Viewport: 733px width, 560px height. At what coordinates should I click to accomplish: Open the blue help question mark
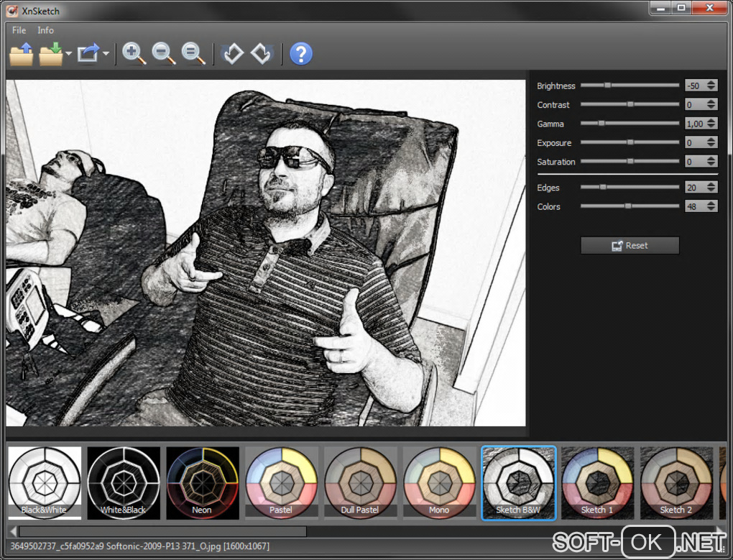pos(300,54)
